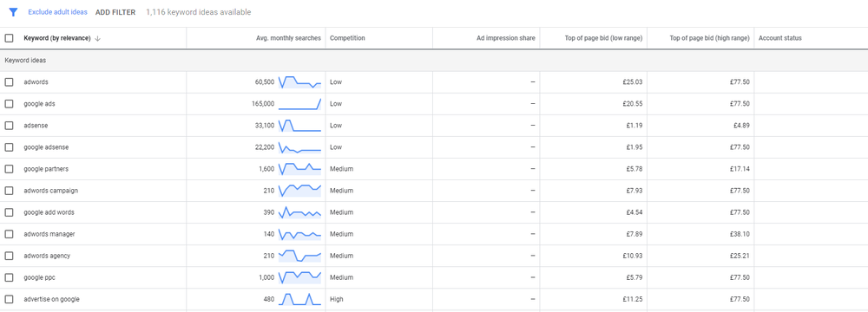Open the trend sparkline for google ppc

point(299,277)
